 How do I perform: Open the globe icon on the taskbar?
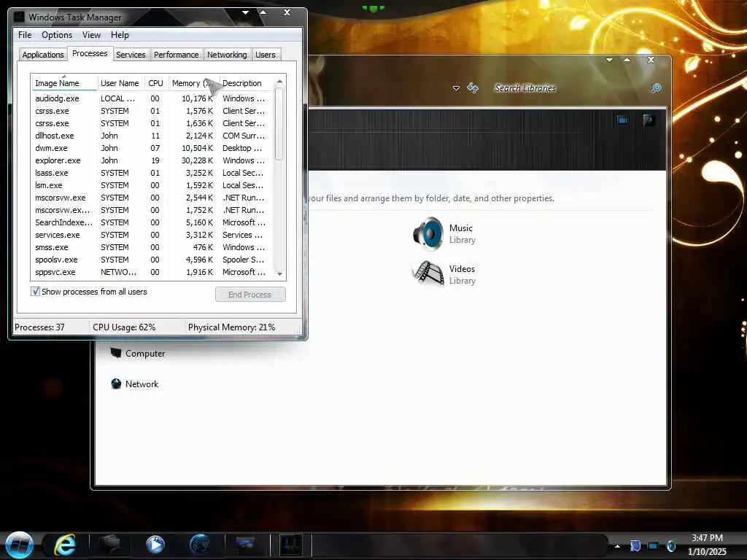click(x=200, y=544)
